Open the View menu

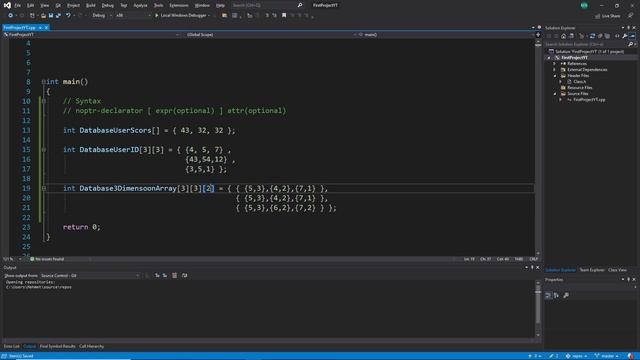click(44, 5)
